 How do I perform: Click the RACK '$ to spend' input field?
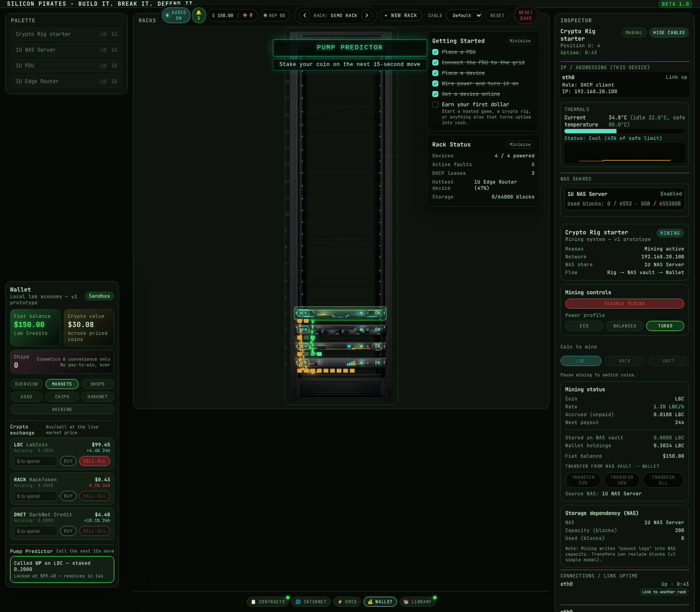[x=35, y=496]
